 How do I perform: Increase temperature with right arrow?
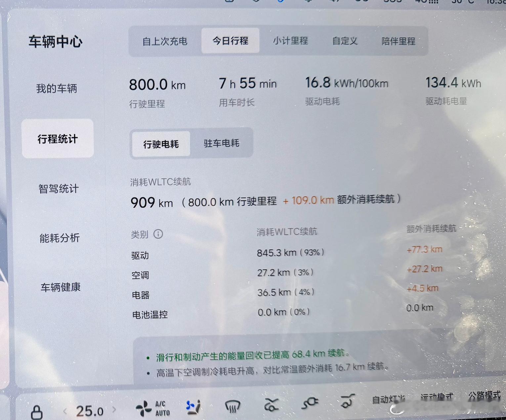(x=114, y=409)
